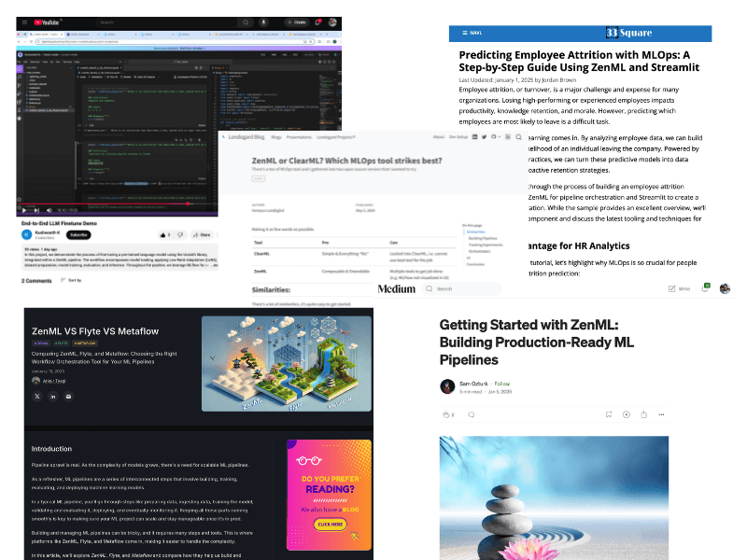Clap for the ZenML Medium article

click(x=447, y=413)
